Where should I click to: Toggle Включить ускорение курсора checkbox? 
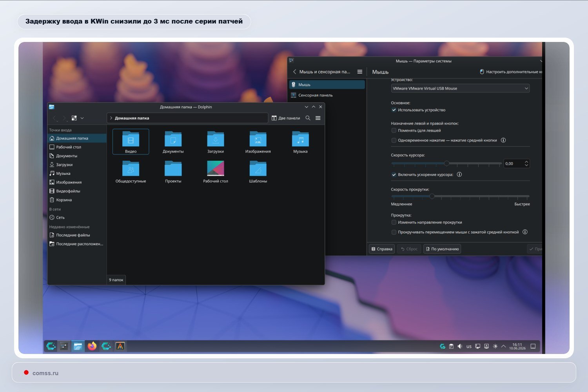(x=394, y=175)
